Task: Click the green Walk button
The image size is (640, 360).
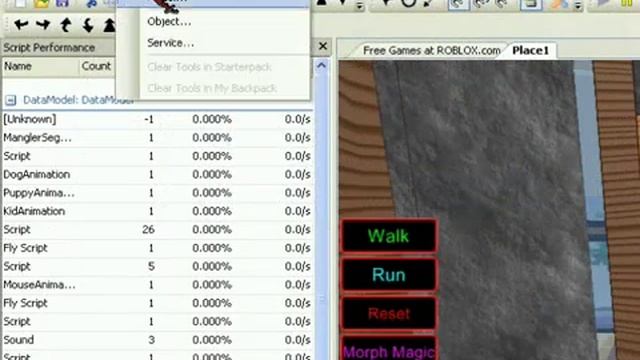Action: coord(388,236)
